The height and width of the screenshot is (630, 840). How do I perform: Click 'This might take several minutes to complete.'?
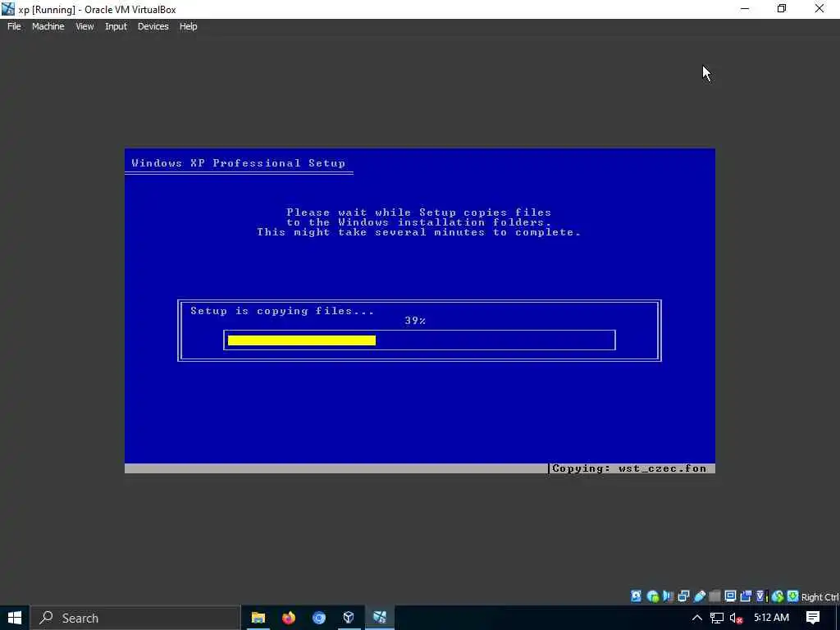[419, 232]
